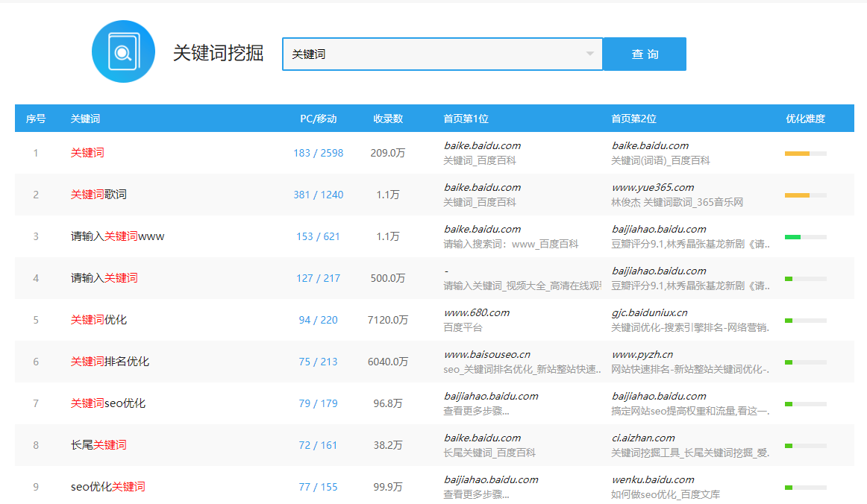Click the 99.9万 indexed count
The width and height of the screenshot is (867, 504).
pos(387,487)
